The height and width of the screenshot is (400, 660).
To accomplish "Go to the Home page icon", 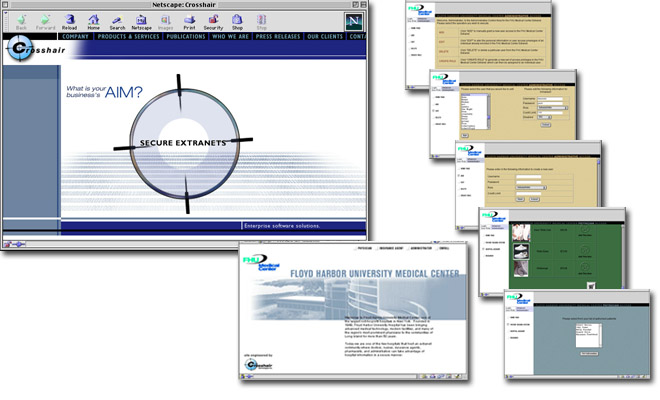I will pyautogui.click(x=93, y=22).
